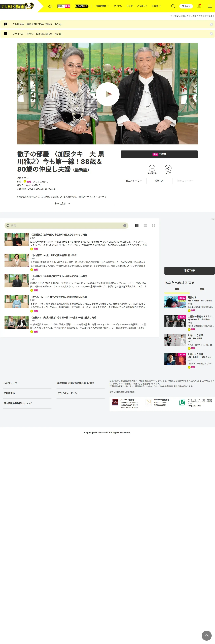Viewport: 215px width, 644px height.
Task: Dismiss the プライバシーポリシー改定 notice
Action: pos(211,34)
